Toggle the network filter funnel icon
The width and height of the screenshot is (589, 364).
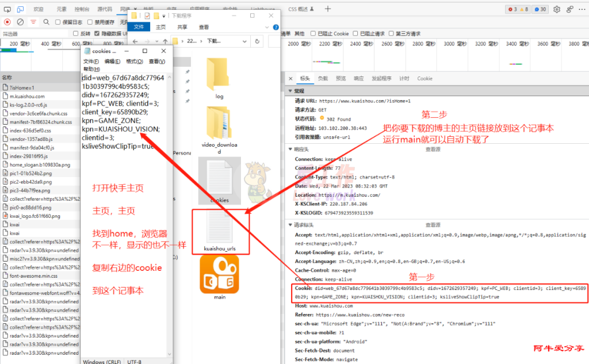pos(33,22)
